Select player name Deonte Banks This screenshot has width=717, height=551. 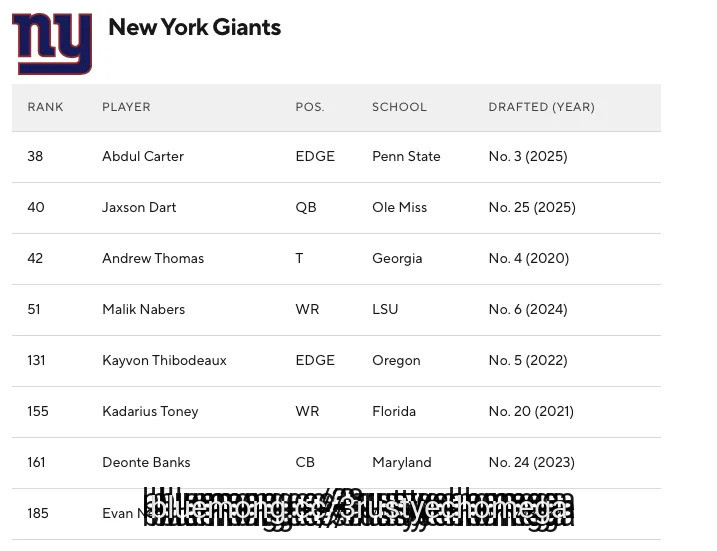coord(146,462)
